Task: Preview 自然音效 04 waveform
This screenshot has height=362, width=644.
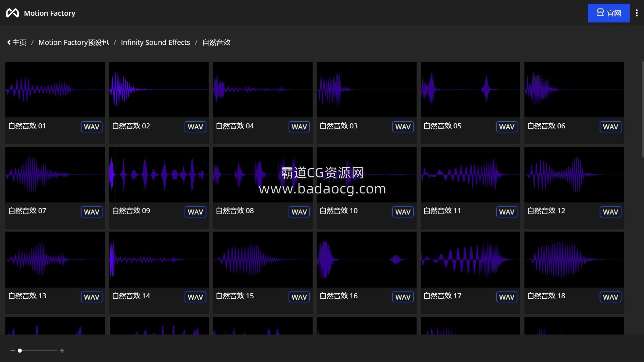Action: (263, 89)
